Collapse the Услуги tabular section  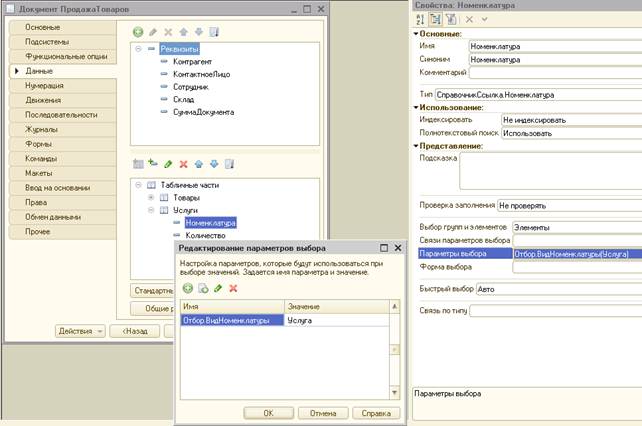(151, 210)
